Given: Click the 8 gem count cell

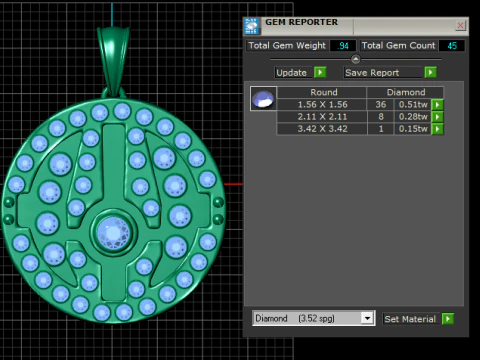Looking at the screenshot, I should point(381,117).
